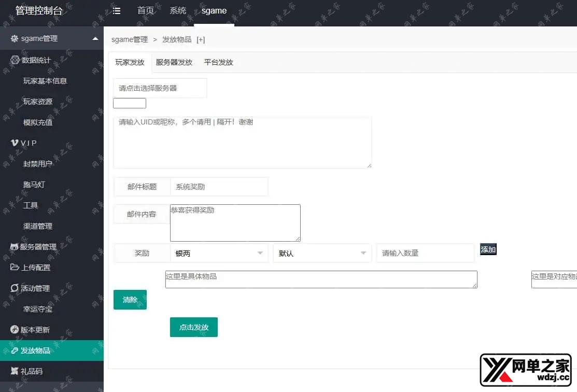Switch to the 服务器发放 tab
577x392 pixels.
pos(174,62)
